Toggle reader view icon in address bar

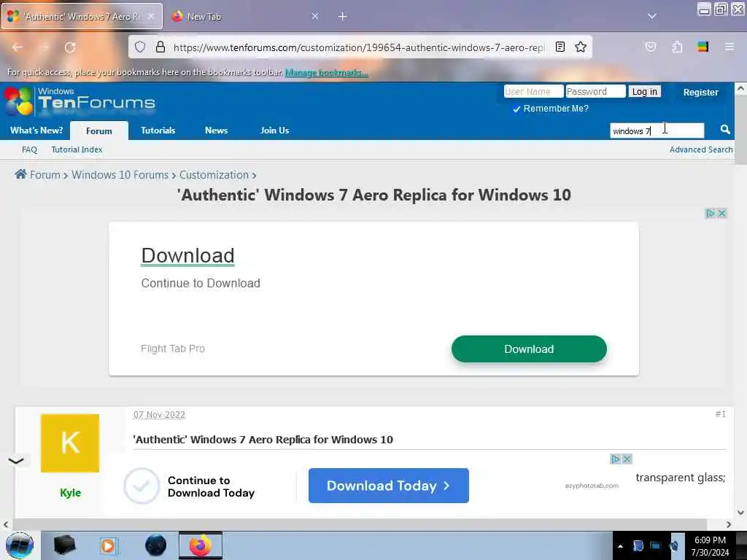tap(560, 47)
